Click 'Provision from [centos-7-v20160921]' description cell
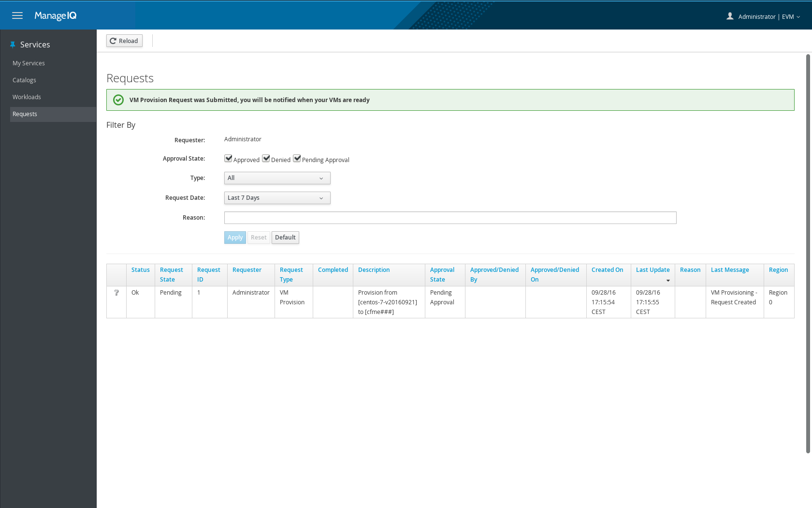Image resolution: width=812 pixels, height=508 pixels. (x=389, y=302)
